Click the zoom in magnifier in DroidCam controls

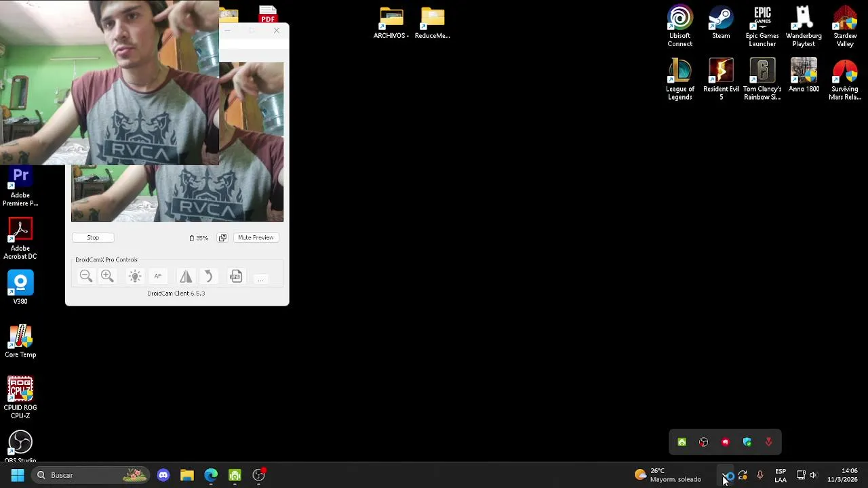click(107, 276)
